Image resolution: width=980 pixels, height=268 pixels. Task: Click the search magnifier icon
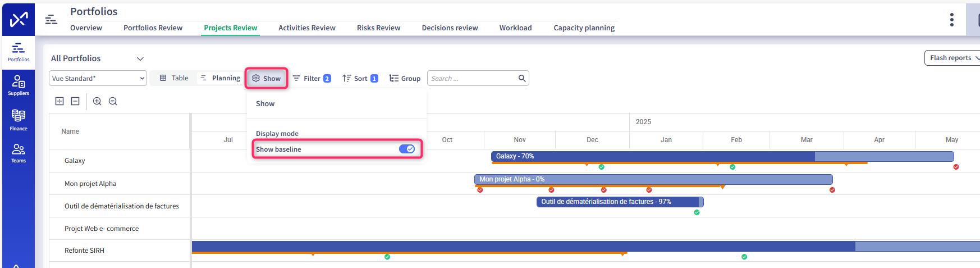(522, 78)
